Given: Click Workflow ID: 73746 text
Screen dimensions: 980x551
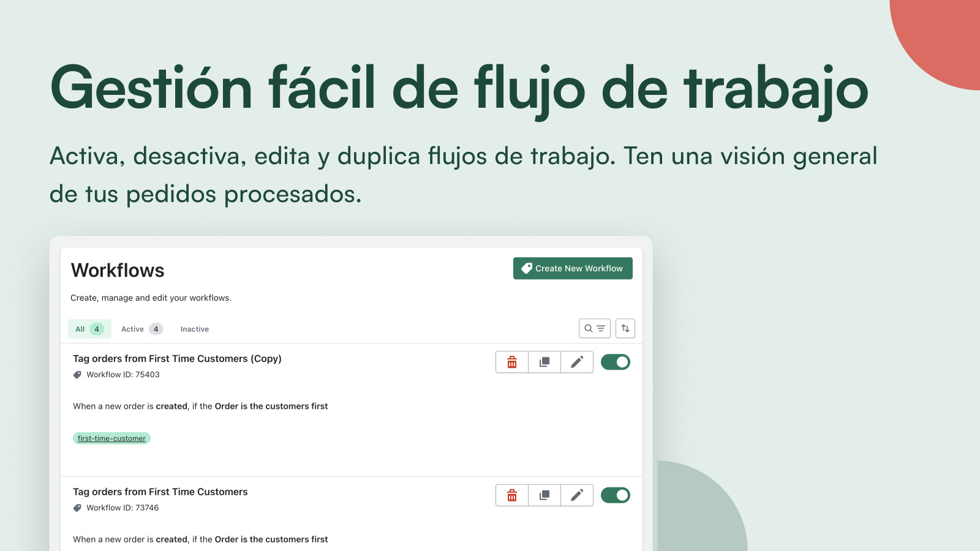Looking at the screenshot, I should pyautogui.click(x=123, y=508).
